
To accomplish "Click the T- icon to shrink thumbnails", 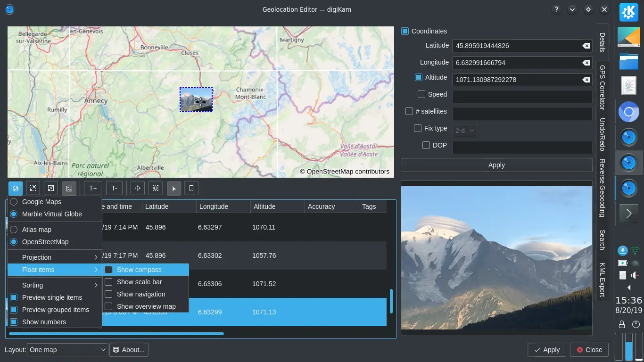I will [x=114, y=188].
